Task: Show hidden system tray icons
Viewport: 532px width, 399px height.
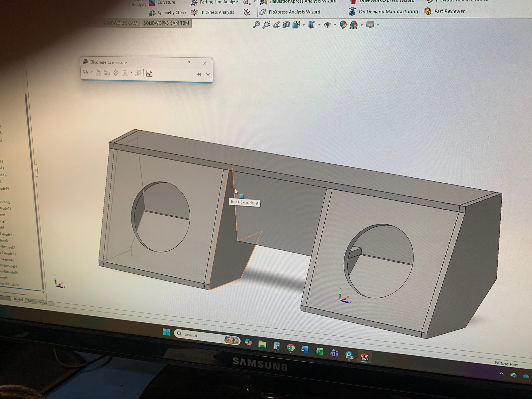Action: click(501, 374)
